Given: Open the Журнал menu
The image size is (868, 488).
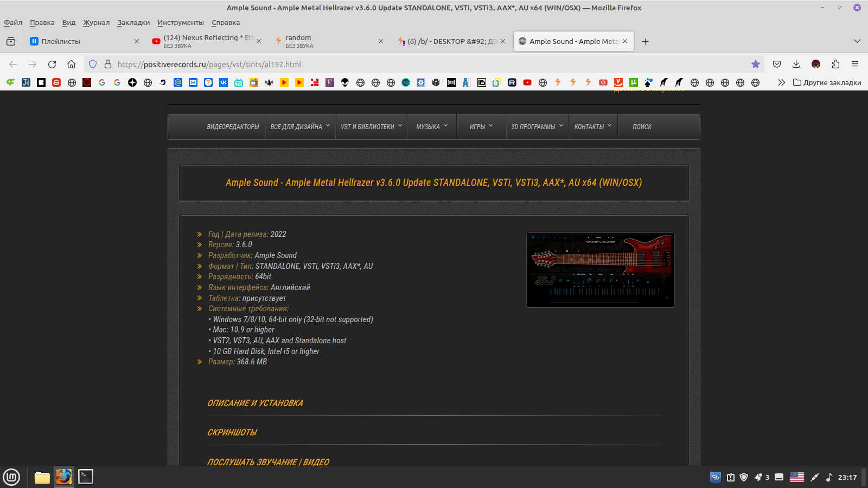Looking at the screenshot, I should coord(96,23).
